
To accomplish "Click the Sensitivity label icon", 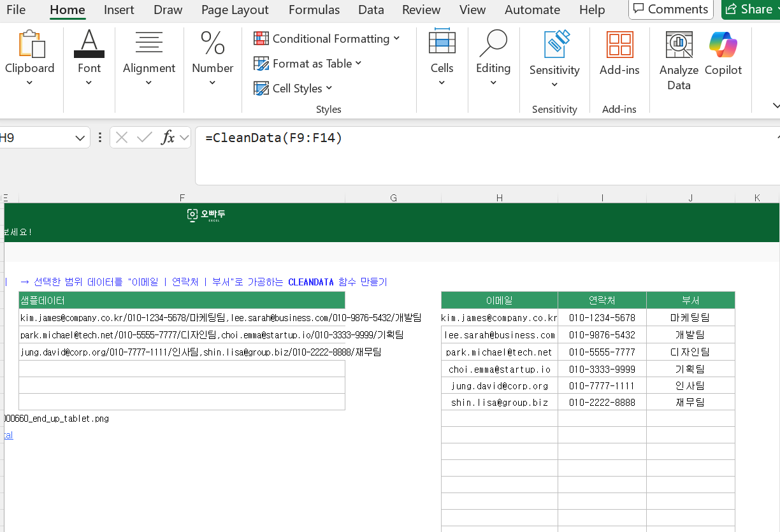I will tap(554, 45).
